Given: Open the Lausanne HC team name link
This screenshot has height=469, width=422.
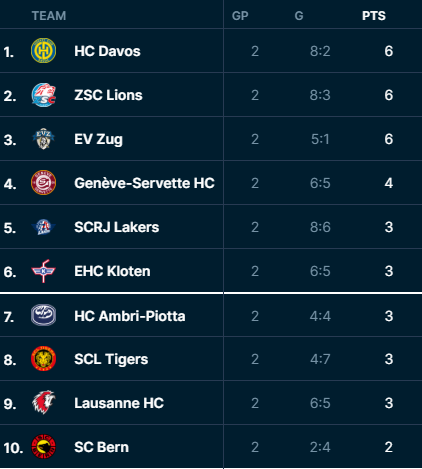Looking at the screenshot, I should [119, 403].
